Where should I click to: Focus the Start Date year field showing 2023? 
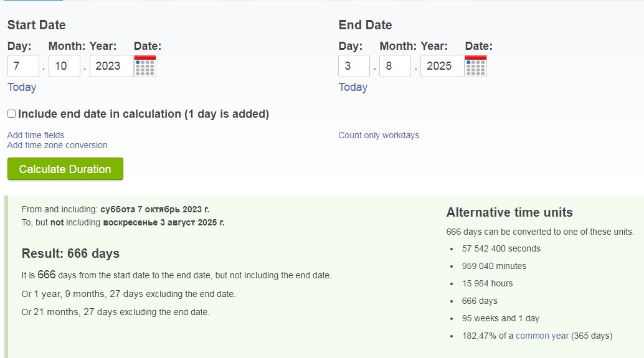pos(111,66)
